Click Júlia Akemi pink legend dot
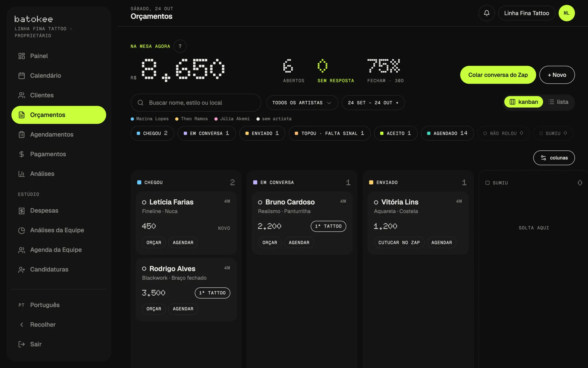 point(216,119)
